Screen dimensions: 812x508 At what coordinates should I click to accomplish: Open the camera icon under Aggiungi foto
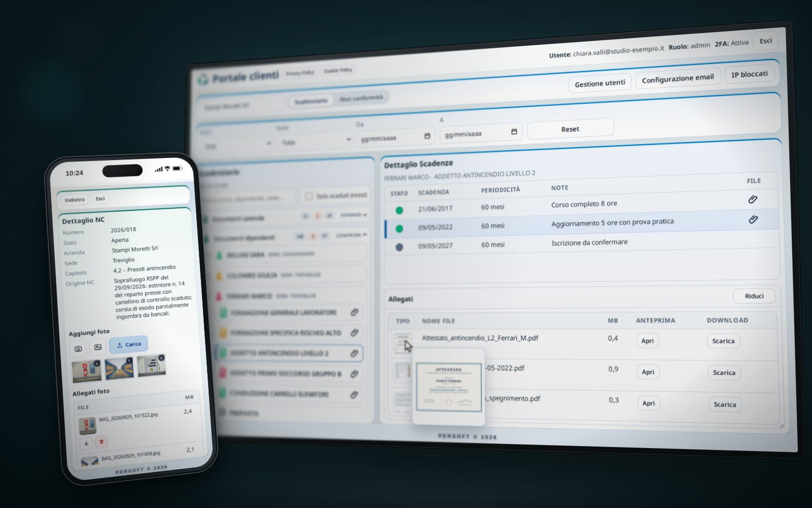pos(78,348)
